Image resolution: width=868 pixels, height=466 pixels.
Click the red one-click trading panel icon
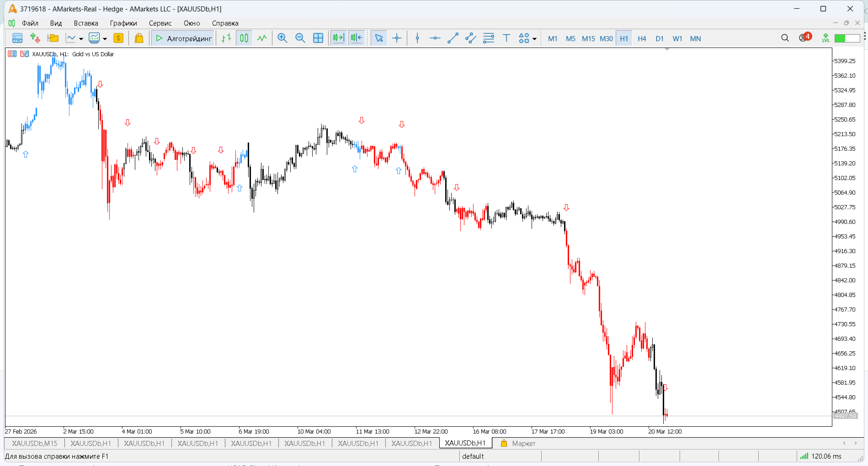[x=12, y=54]
